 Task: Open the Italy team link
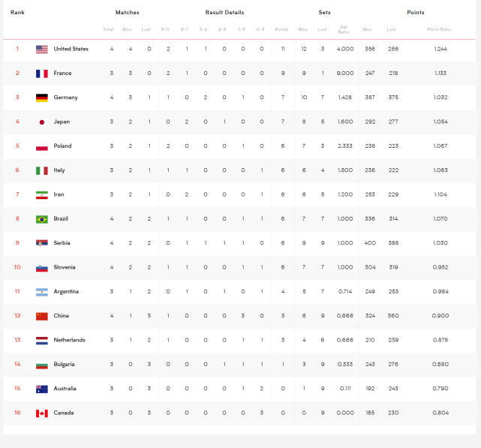pos(59,170)
